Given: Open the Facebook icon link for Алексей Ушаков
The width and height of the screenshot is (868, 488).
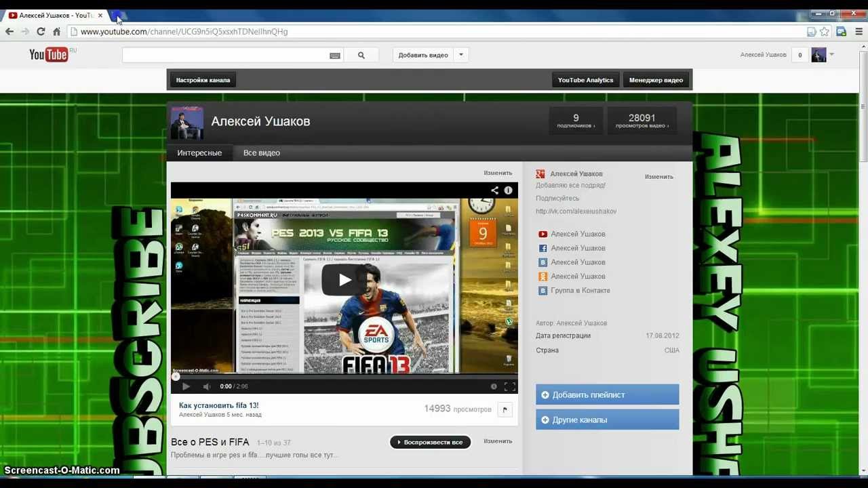Looking at the screenshot, I should tap(542, 248).
